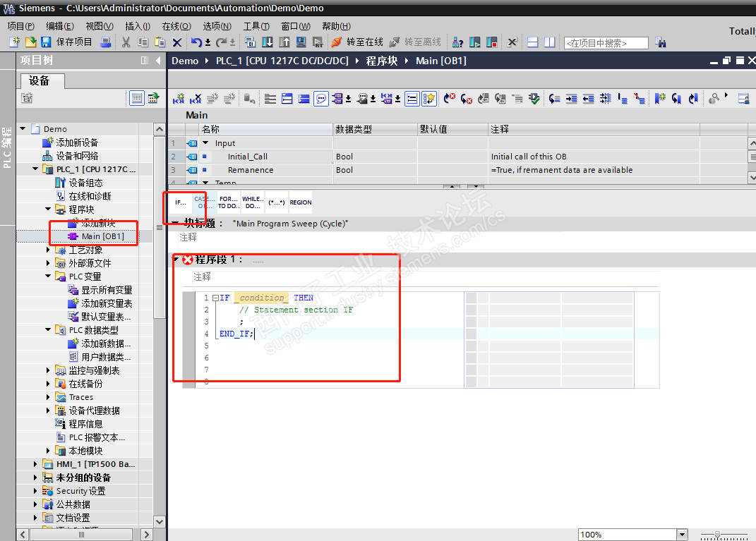Click project tree scroll down arrow
756x541 pixels.
[160, 522]
